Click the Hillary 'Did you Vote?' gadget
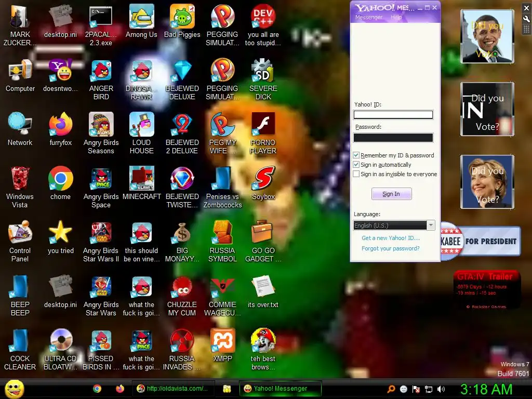Viewport: 532px width, 399px height. coord(487,182)
